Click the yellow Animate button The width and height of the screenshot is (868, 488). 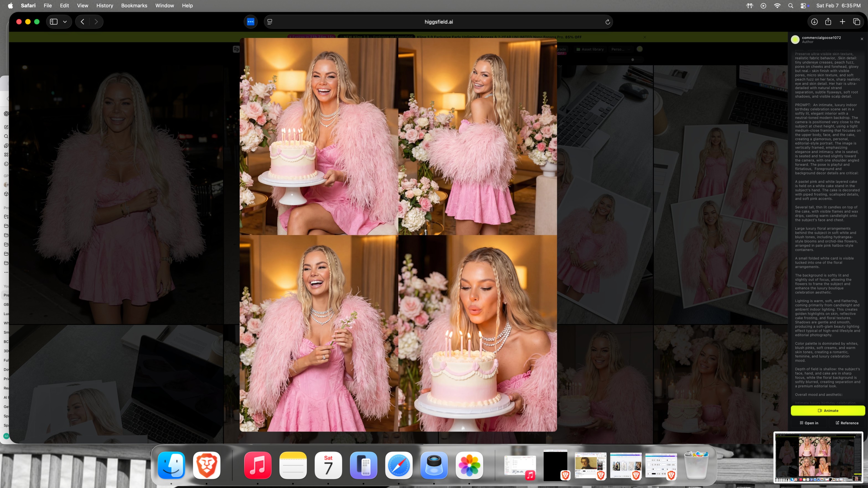coord(828,411)
